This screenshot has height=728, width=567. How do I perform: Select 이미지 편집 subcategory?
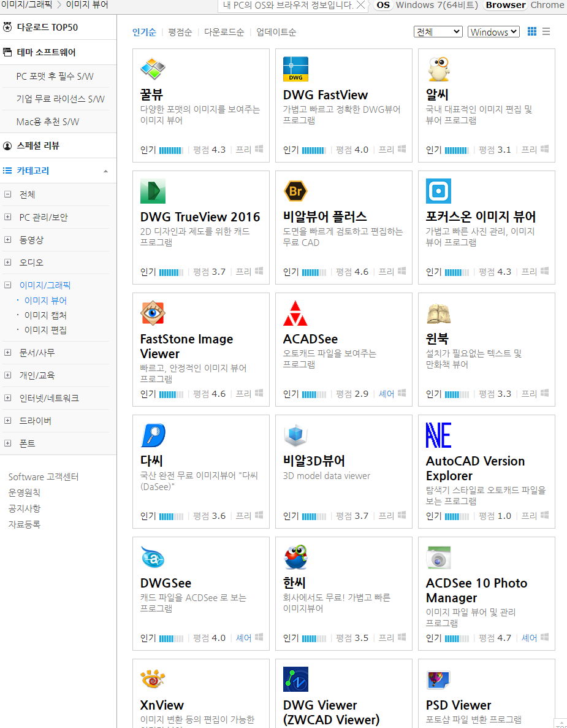[x=45, y=330]
